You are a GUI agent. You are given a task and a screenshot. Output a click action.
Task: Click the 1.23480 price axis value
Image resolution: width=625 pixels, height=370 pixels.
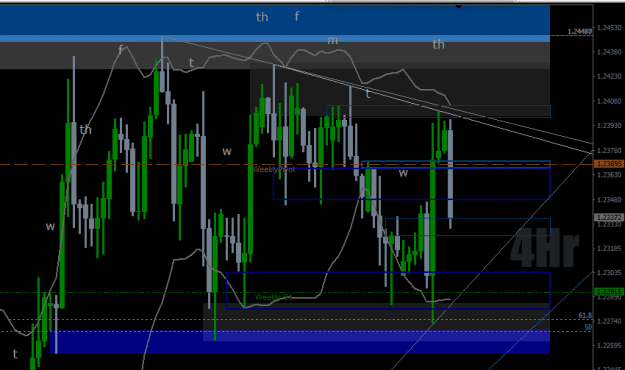pyautogui.click(x=609, y=199)
